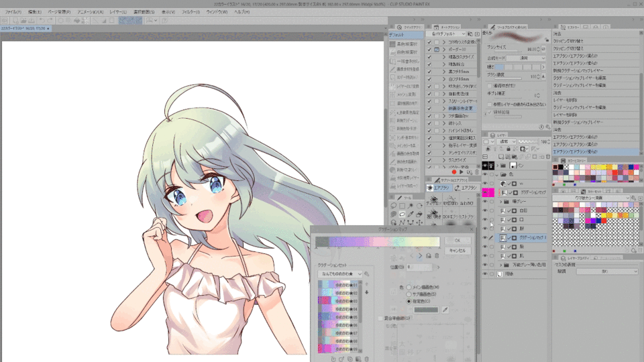Click the down arrow beside the gradient list
Viewport: 644px width, 362px height.
367,292
